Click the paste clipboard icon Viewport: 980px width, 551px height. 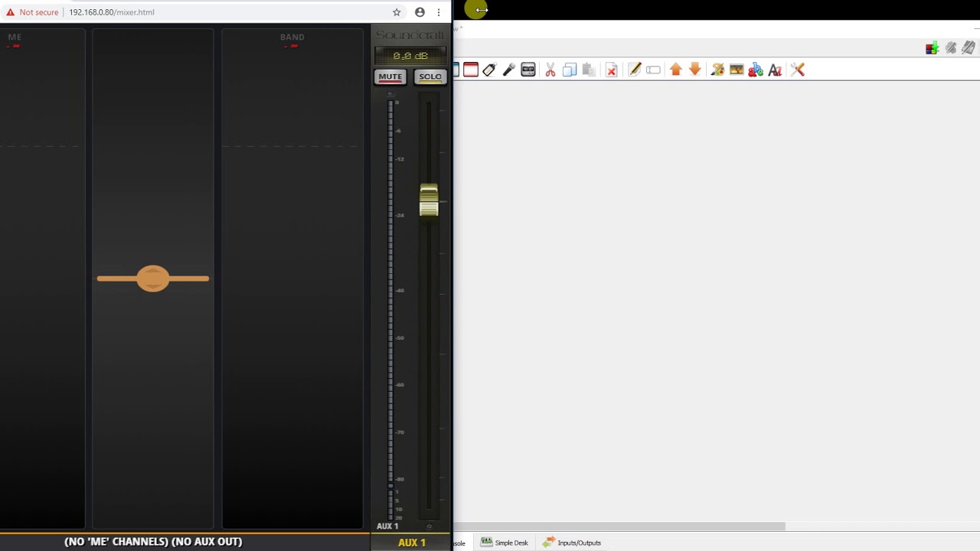point(589,70)
